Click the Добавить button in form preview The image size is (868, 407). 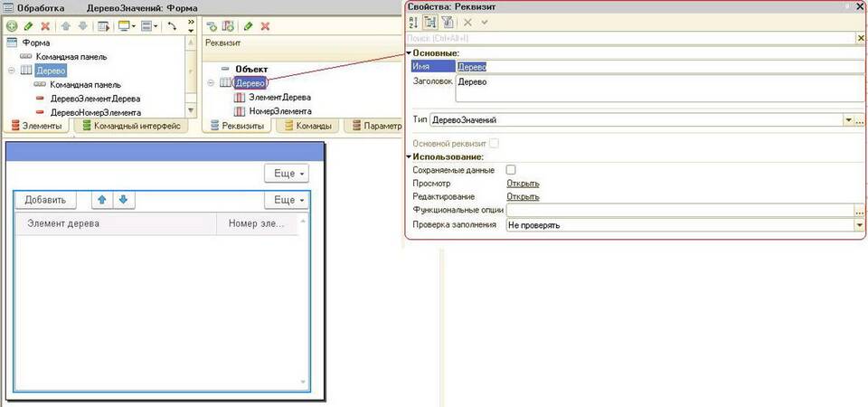pos(45,200)
